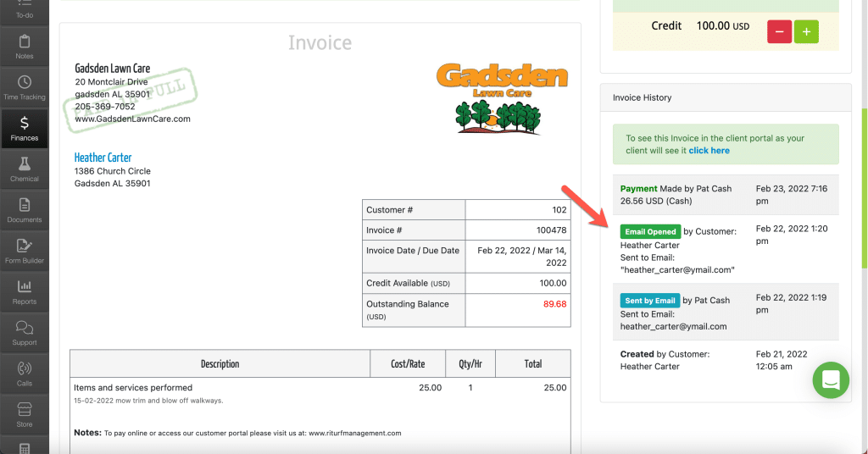Click the blue Sent by Email badge
The image size is (868, 454).
tap(650, 301)
